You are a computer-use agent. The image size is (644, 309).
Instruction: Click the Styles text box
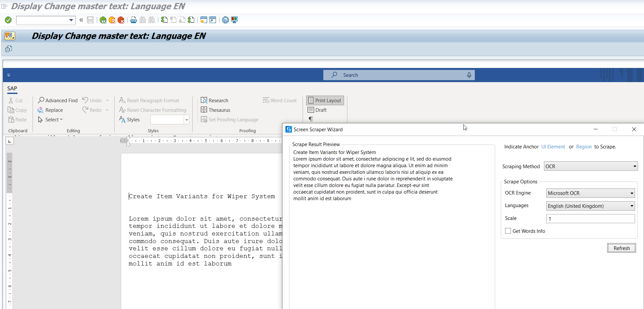coord(167,119)
